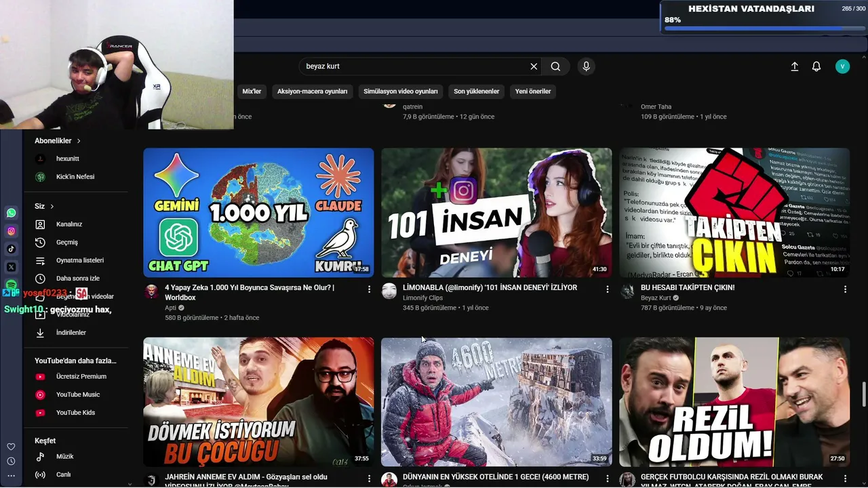Viewport: 868px width, 488px height.
Task: Open three-dot menu for '4 Yapay Zeka' video
Action: click(x=369, y=289)
